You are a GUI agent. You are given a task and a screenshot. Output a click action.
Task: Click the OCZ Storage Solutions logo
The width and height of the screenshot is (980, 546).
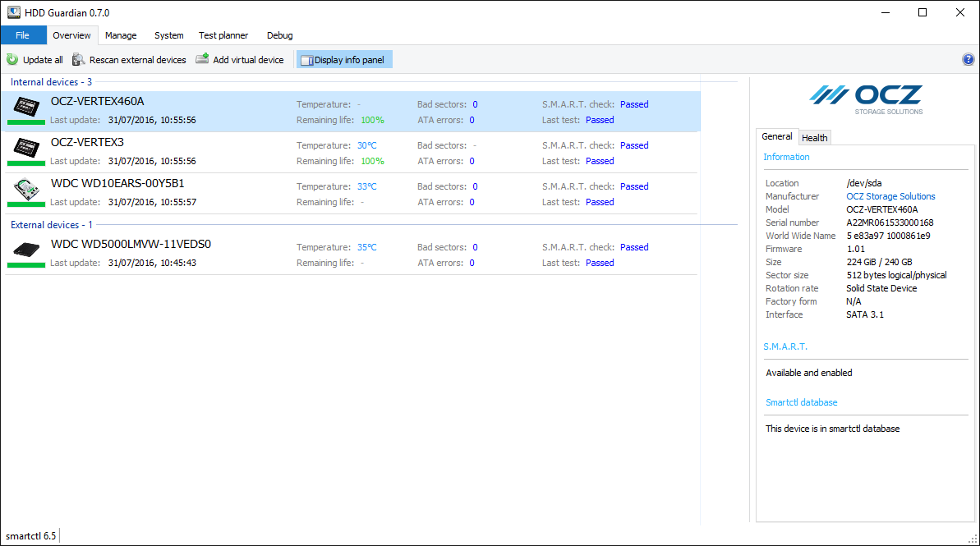(866, 100)
